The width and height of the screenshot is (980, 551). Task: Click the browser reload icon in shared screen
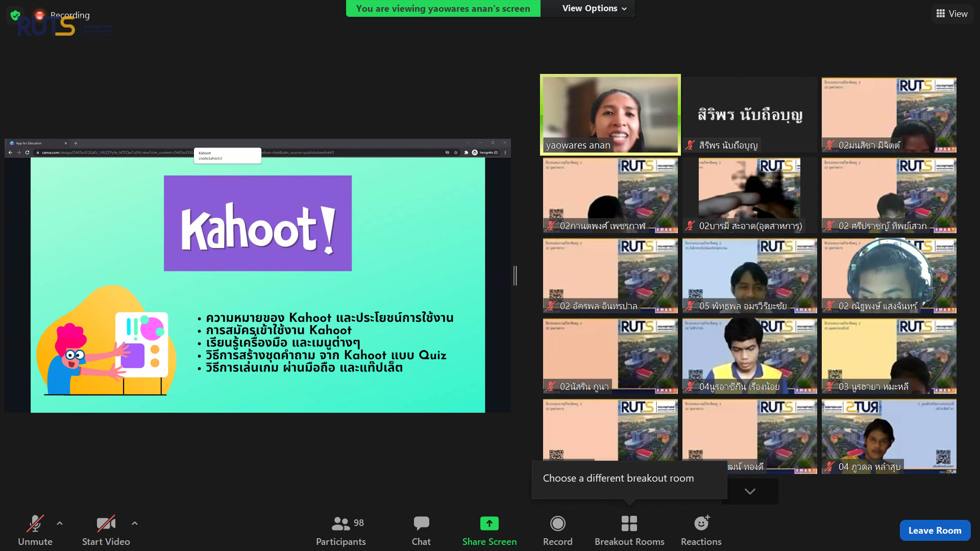[x=27, y=153]
